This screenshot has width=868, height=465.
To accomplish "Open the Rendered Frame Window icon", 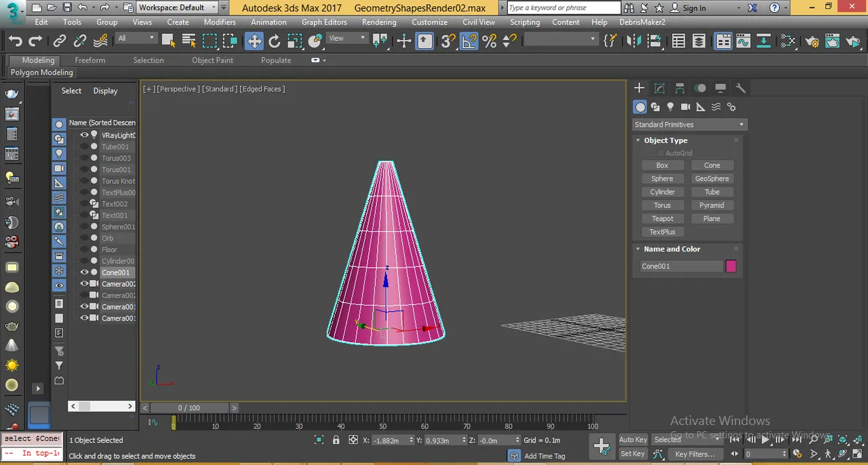I will 833,41.
